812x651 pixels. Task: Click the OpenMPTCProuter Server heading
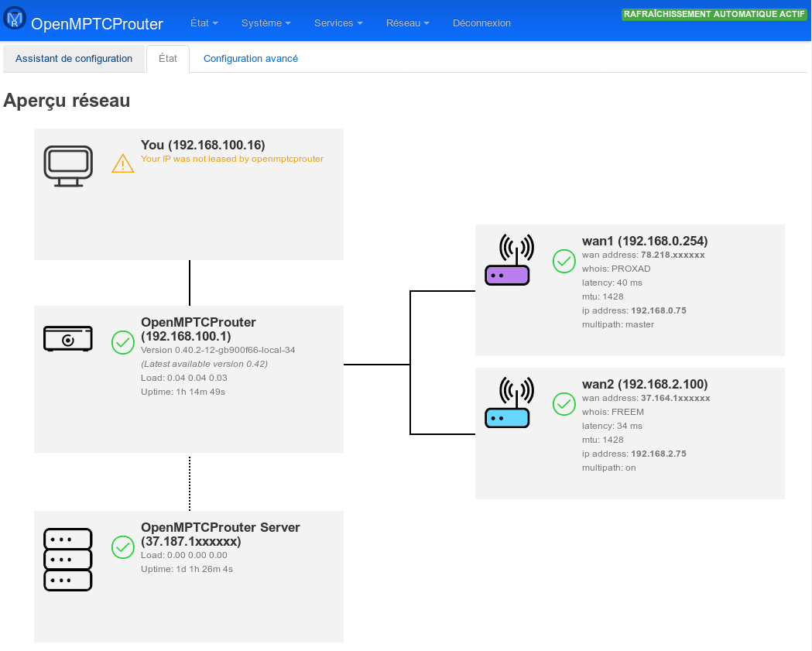click(x=221, y=534)
